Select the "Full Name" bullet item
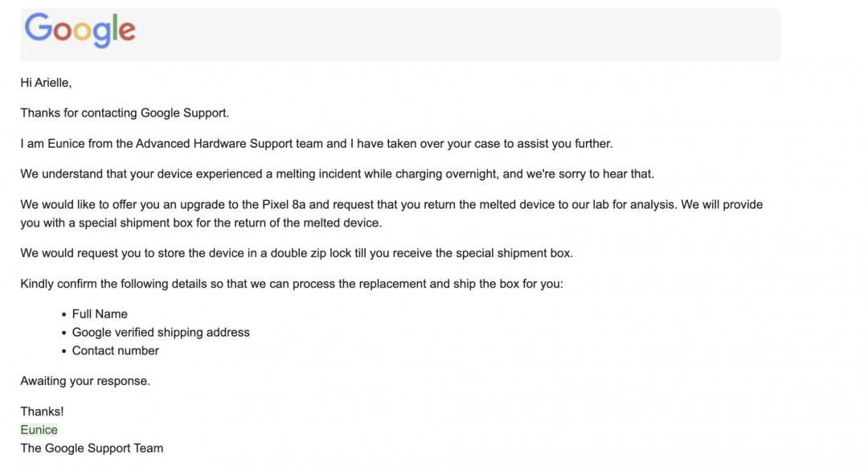The width and height of the screenshot is (868, 466). click(100, 314)
